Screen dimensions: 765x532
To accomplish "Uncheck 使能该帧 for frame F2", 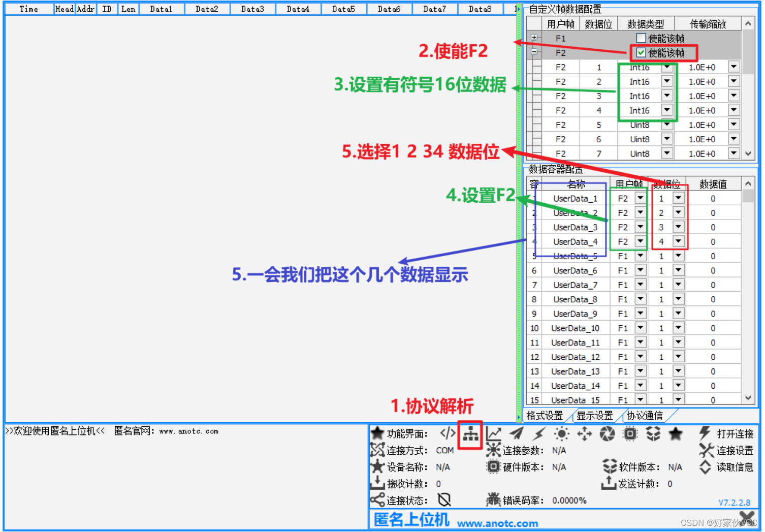I will click(x=641, y=52).
